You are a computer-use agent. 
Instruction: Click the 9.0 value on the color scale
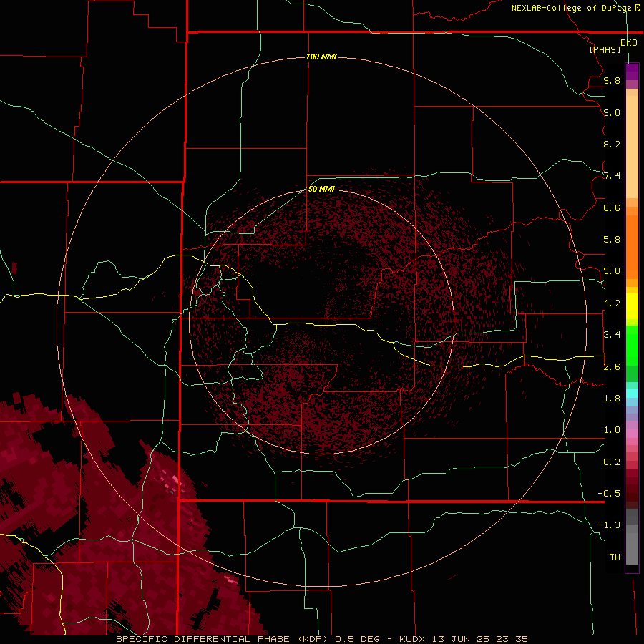pyautogui.click(x=612, y=112)
